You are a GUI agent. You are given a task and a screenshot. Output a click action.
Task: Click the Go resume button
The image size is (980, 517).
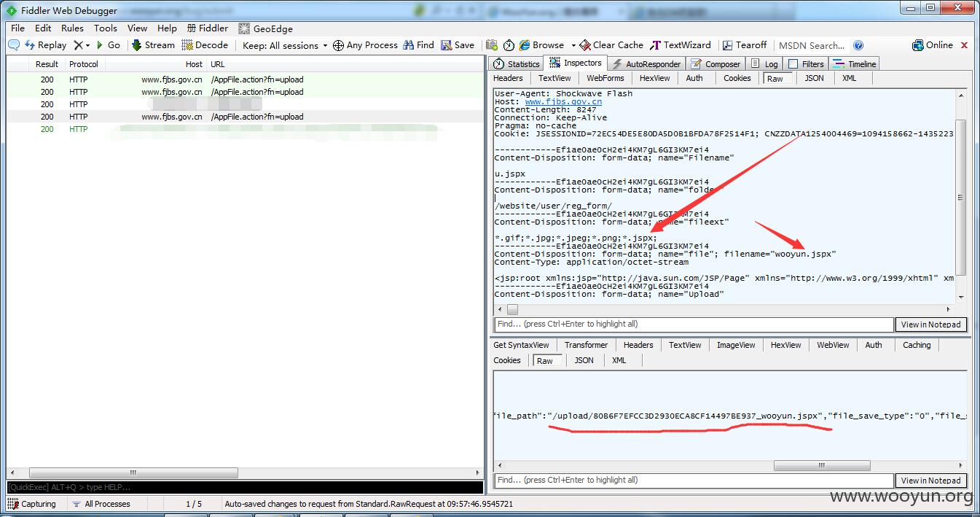point(109,45)
